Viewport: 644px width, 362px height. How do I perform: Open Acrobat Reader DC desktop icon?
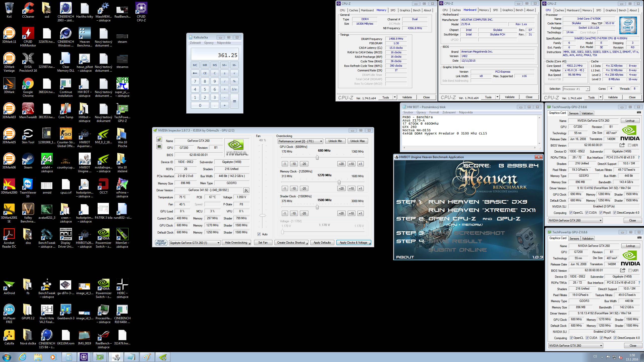[x=9, y=238]
